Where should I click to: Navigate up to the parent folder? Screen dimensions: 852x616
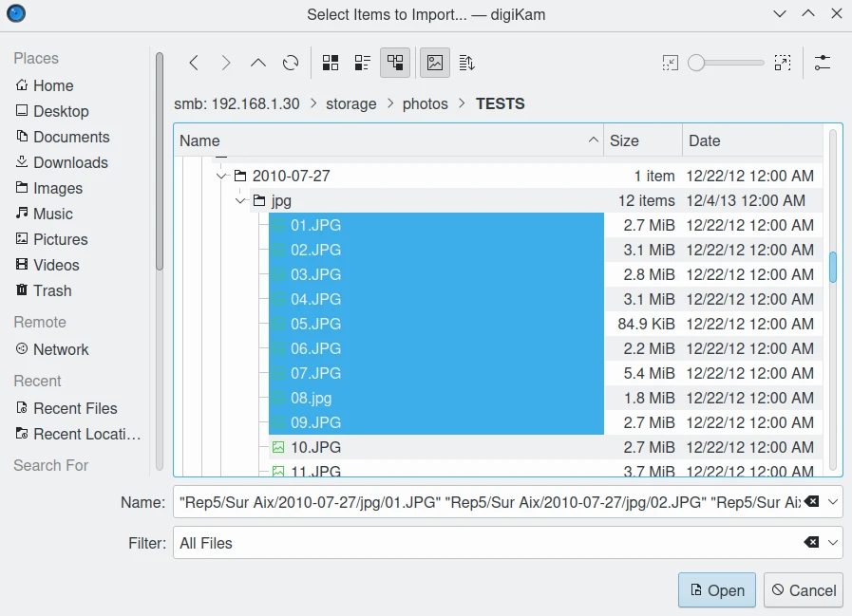258,63
